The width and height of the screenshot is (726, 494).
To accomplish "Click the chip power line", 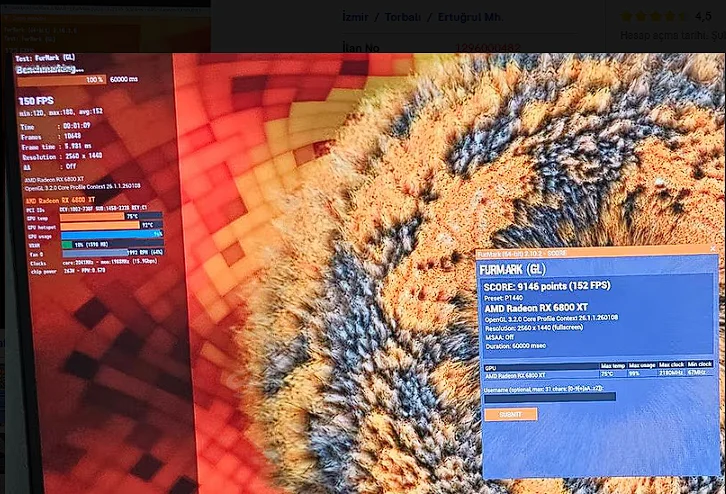I will pyautogui.click(x=68, y=271).
